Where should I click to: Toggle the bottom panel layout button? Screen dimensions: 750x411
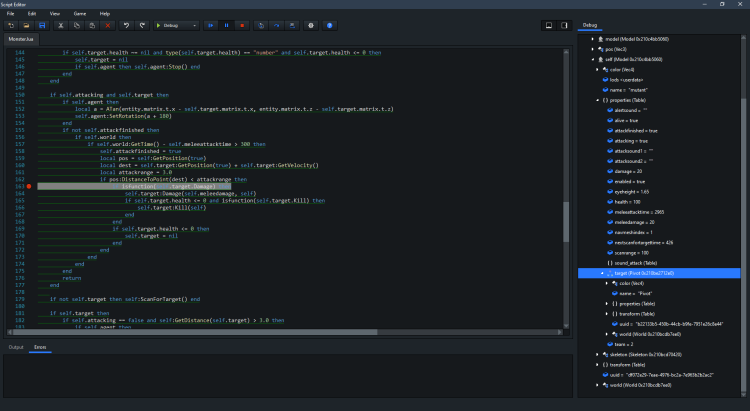pos(548,25)
